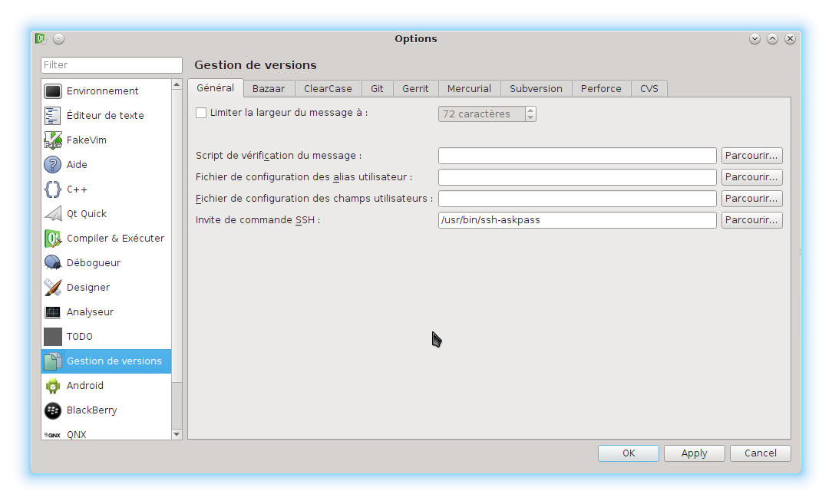Open QNX logo icon category

(x=52, y=434)
